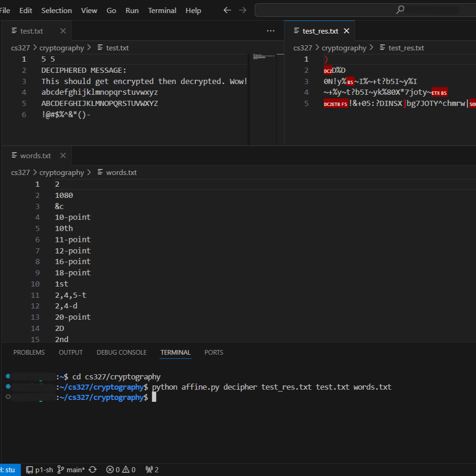Click the remote connection indicator 'stu'
The image size is (476, 476).
(9, 469)
